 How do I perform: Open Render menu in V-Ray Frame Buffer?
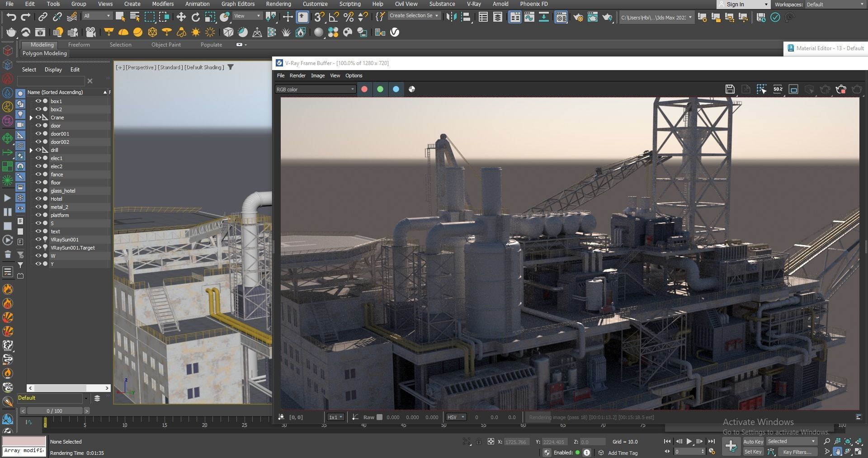pyautogui.click(x=297, y=76)
